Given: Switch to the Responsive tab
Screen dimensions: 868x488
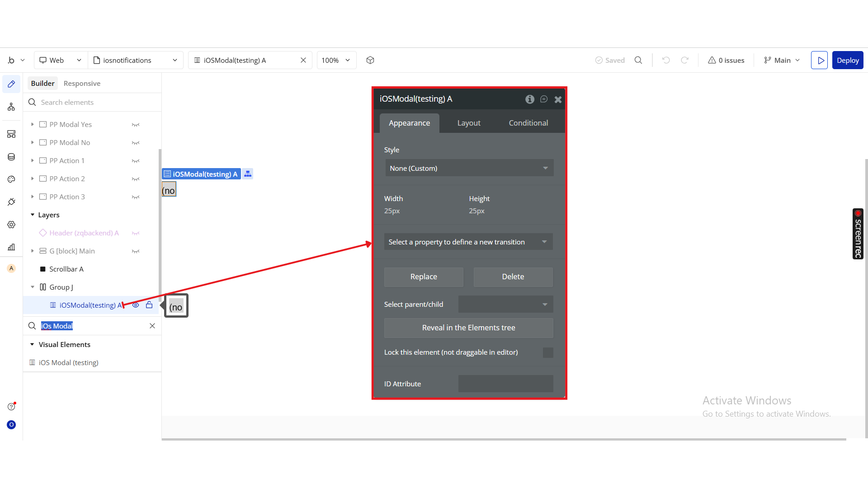Looking at the screenshot, I should click(x=82, y=84).
